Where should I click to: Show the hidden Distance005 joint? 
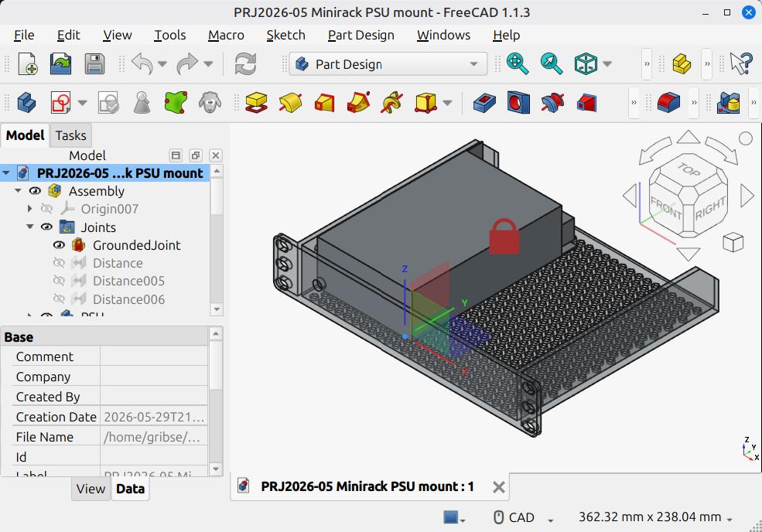(x=59, y=281)
